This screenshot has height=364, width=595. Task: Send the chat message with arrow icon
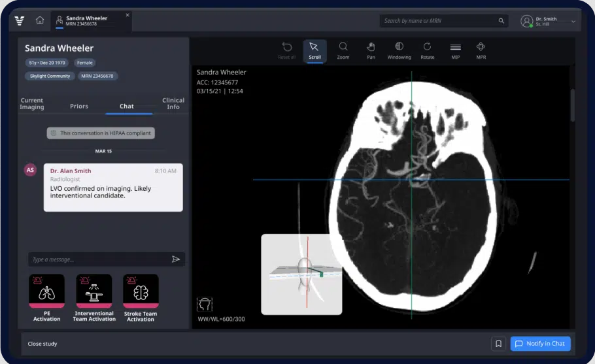coord(176,259)
